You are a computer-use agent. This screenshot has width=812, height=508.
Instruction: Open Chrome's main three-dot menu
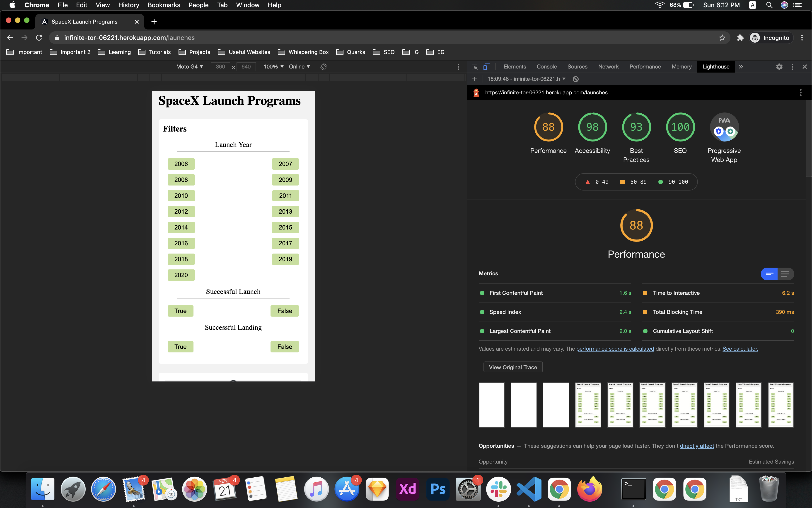[x=802, y=38]
